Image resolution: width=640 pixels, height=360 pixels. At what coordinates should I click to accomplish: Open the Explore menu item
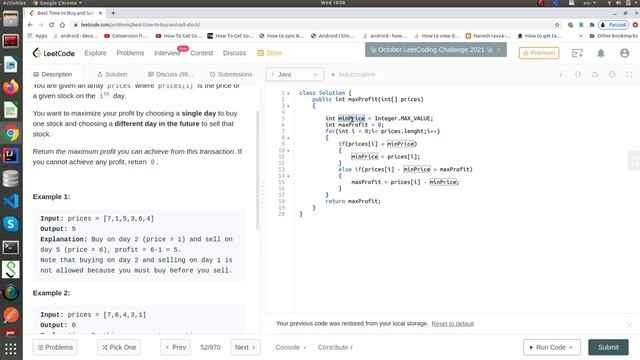click(x=96, y=53)
